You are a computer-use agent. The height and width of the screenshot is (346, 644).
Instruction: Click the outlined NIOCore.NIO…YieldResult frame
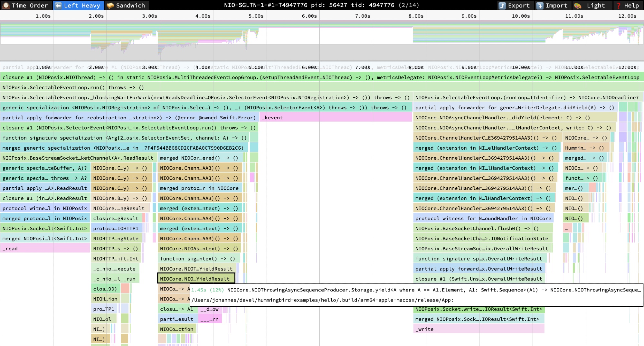(196, 279)
